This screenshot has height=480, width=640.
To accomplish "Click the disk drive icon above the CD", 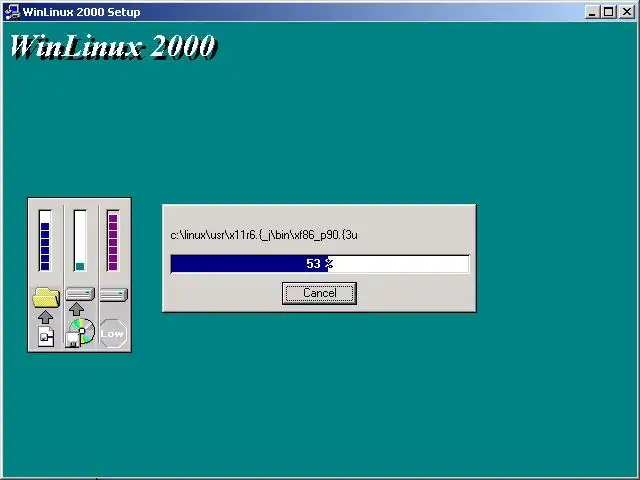I will click(80, 294).
